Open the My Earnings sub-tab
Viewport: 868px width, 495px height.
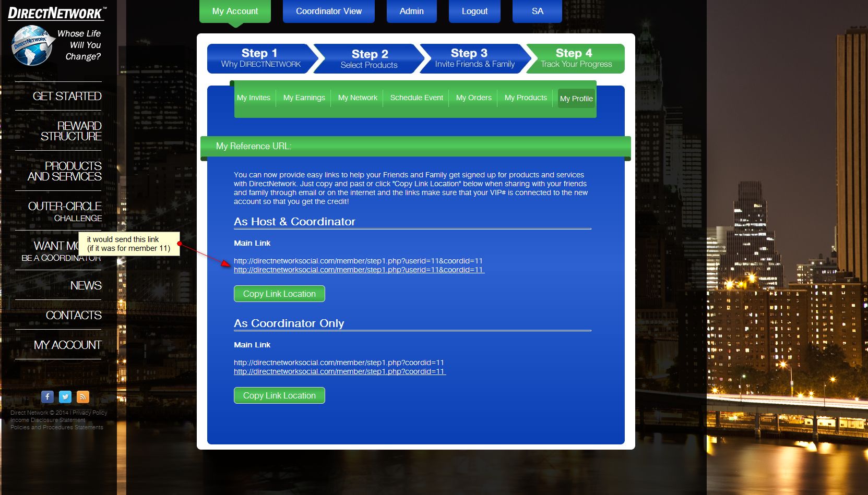(304, 98)
